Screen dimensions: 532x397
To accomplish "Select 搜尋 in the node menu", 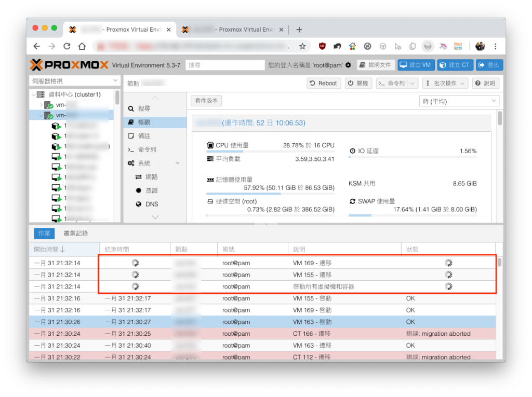I will click(155, 108).
